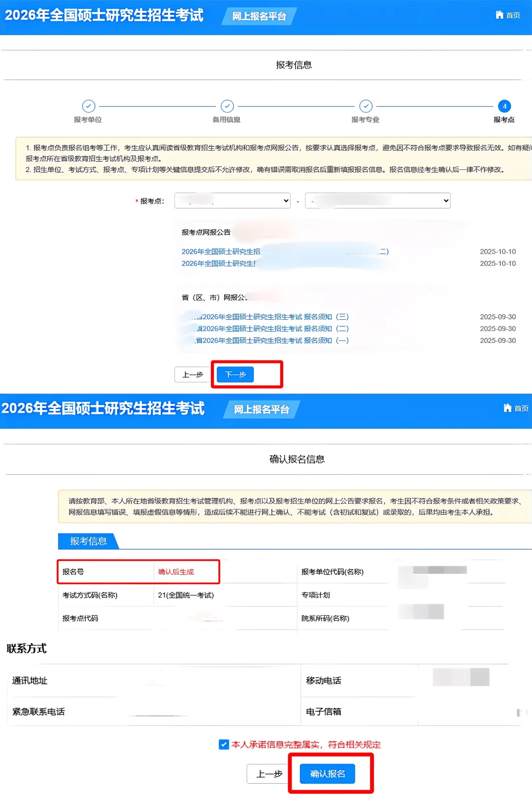
Task: Click the 报考单位代码(名称) label
Action: (332, 572)
